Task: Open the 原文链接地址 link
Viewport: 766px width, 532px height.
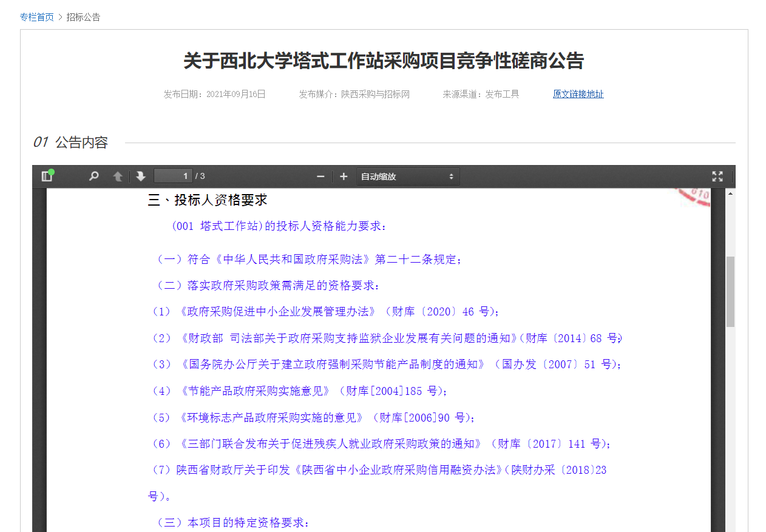Action: pos(578,94)
